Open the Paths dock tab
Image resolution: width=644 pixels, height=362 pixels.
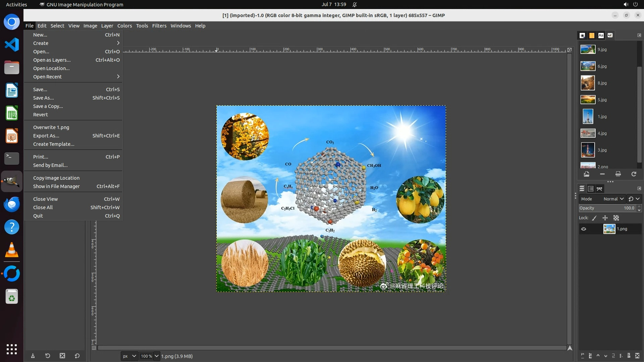[599, 189]
